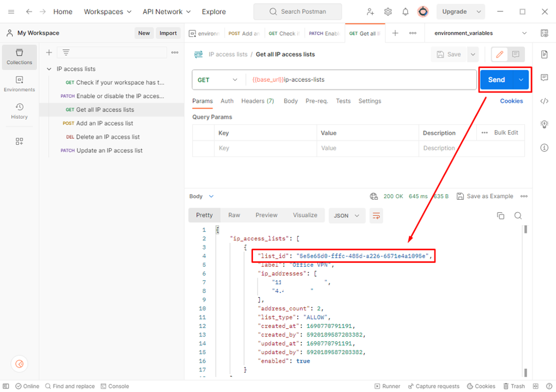The width and height of the screenshot is (556, 392).
Task: Copy response body using copy icon
Action: pos(500,216)
